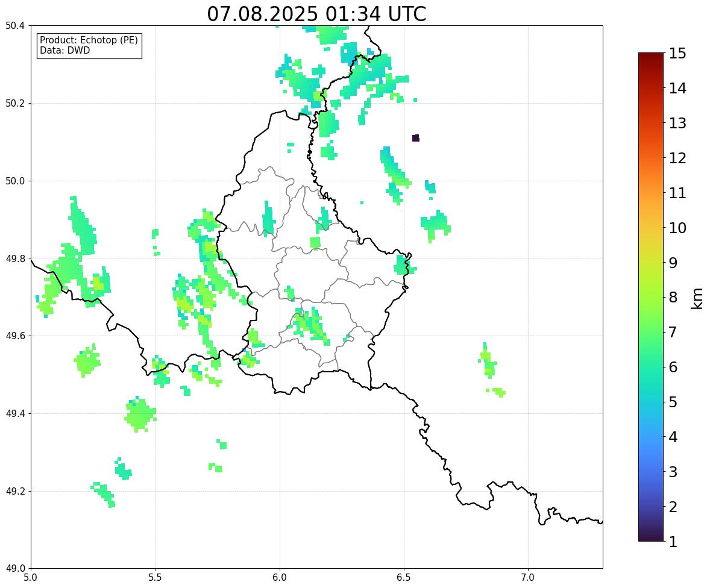
Task: Click the green echo cluster near 49.4 latitude
Action: (x=140, y=414)
